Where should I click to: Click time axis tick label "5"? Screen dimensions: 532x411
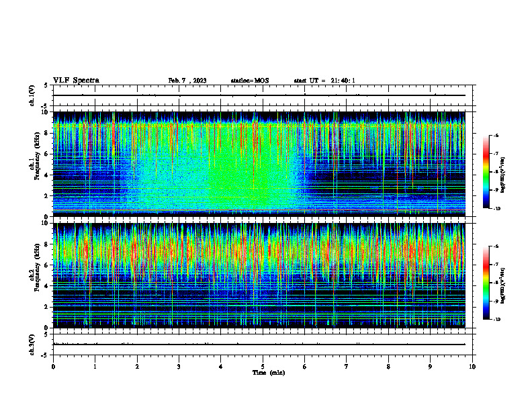(263, 367)
